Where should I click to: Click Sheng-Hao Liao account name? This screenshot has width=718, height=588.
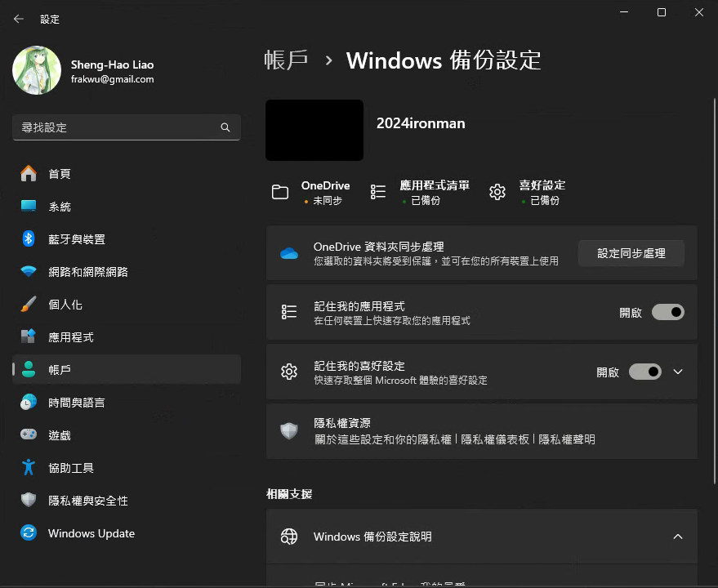pyautogui.click(x=112, y=65)
